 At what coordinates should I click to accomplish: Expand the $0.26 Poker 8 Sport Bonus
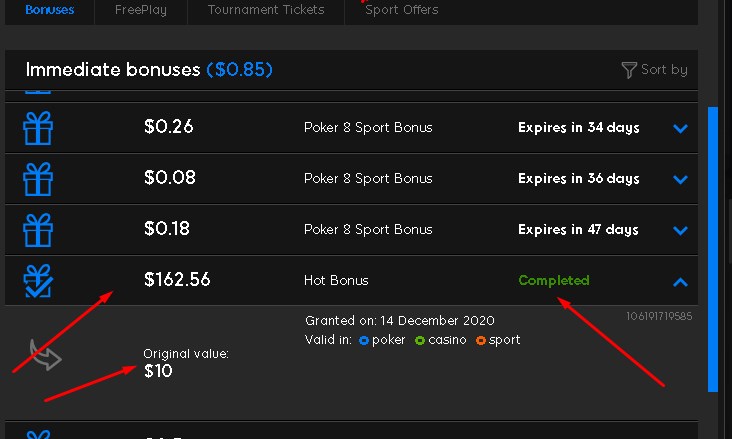tap(680, 128)
